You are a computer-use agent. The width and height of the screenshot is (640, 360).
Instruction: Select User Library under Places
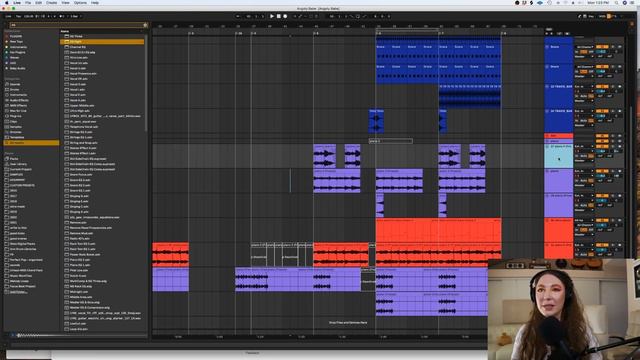(17, 164)
